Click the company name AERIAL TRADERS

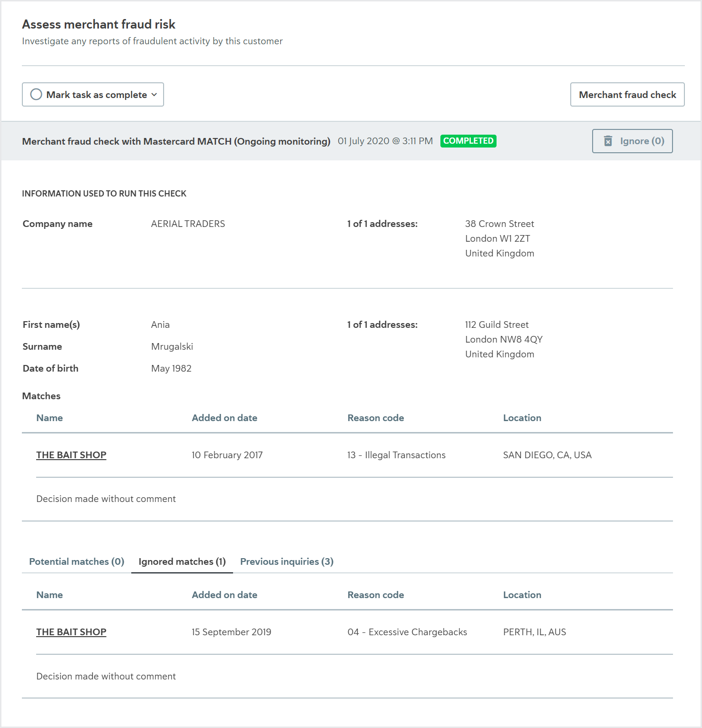tap(188, 224)
